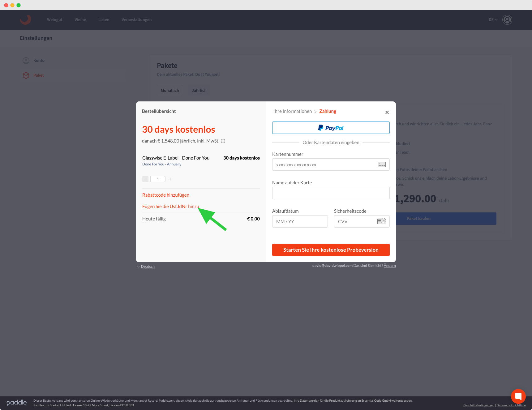
Task: Click the € 0,00 amount due
Action: point(253,219)
